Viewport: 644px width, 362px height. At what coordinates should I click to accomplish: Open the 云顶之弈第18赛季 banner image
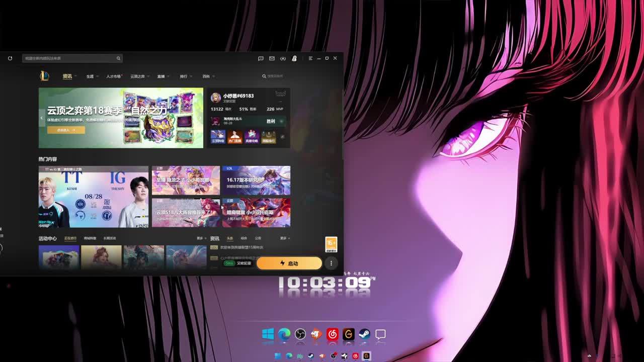tap(121, 118)
